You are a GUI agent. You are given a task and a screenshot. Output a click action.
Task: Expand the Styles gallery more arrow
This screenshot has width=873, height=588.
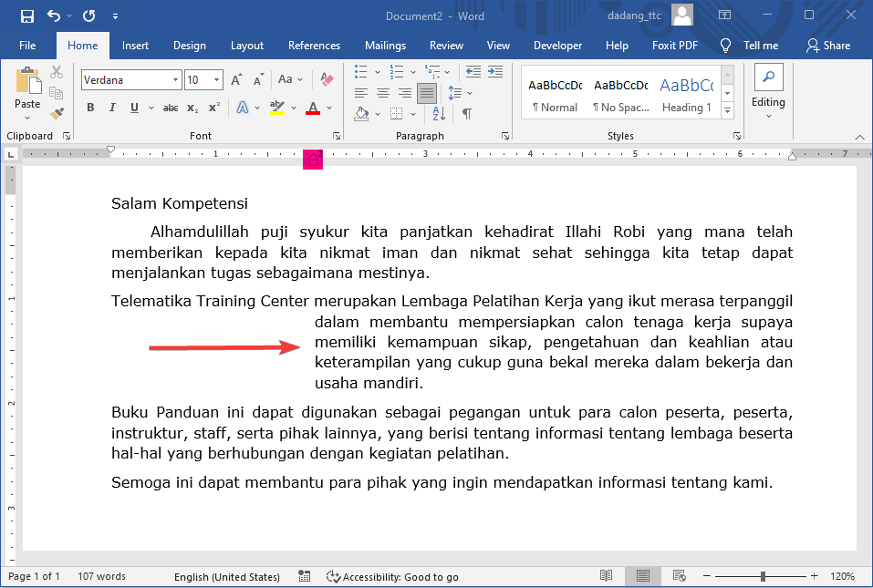(x=727, y=110)
